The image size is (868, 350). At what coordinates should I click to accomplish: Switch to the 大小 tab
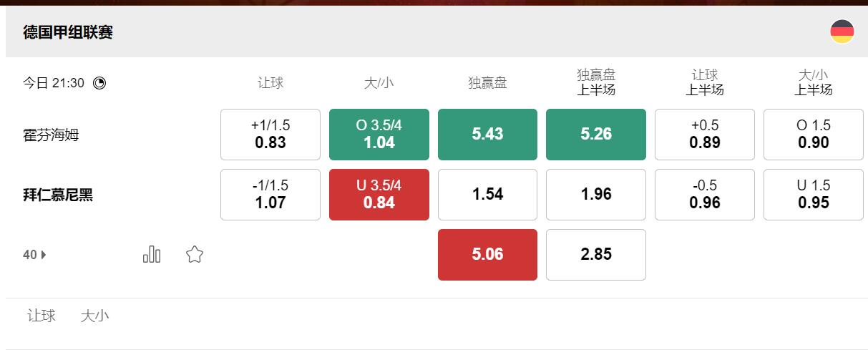(94, 316)
